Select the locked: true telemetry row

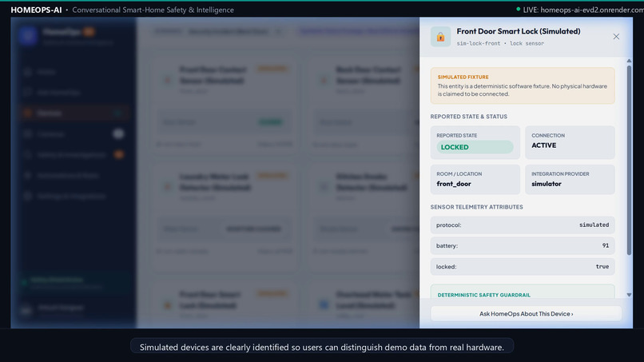click(523, 267)
